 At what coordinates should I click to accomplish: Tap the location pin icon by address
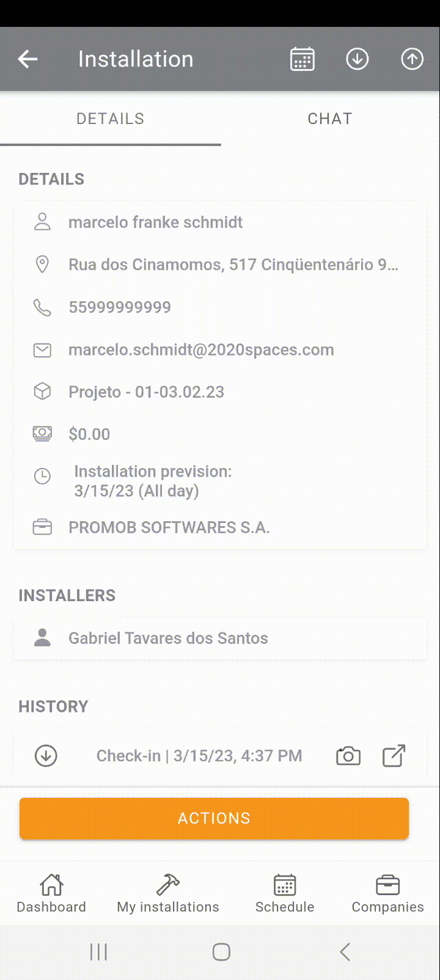click(x=42, y=265)
